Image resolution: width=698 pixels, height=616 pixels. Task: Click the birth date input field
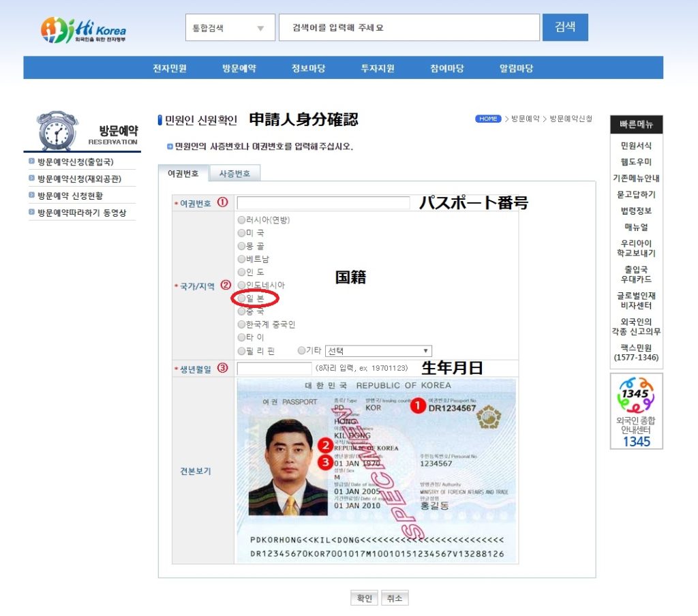tap(274, 369)
